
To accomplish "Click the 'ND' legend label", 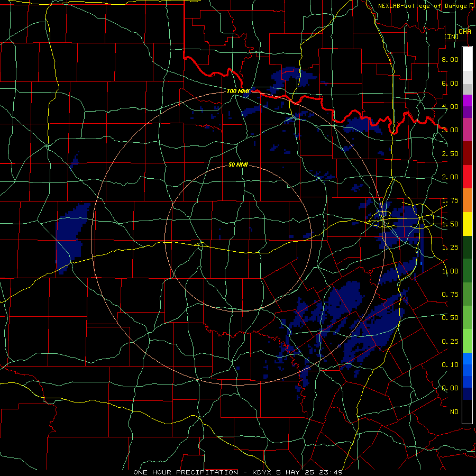I will click(454, 412).
